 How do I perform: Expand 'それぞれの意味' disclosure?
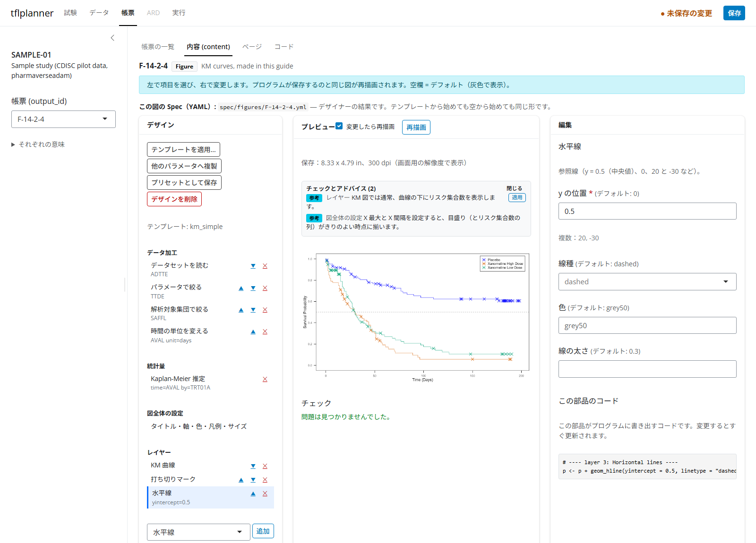(x=38, y=144)
